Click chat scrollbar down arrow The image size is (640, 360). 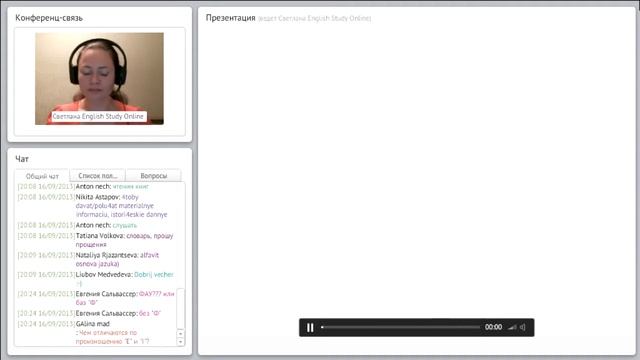click(180, 342)
